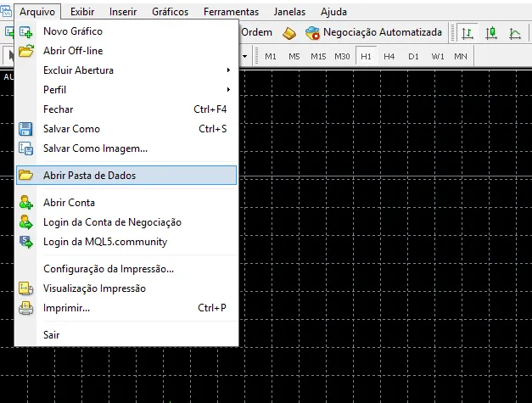Switch to the M15 timeframe
The width and height of the screenshot is (532, 403).
(x=318, y=56)
